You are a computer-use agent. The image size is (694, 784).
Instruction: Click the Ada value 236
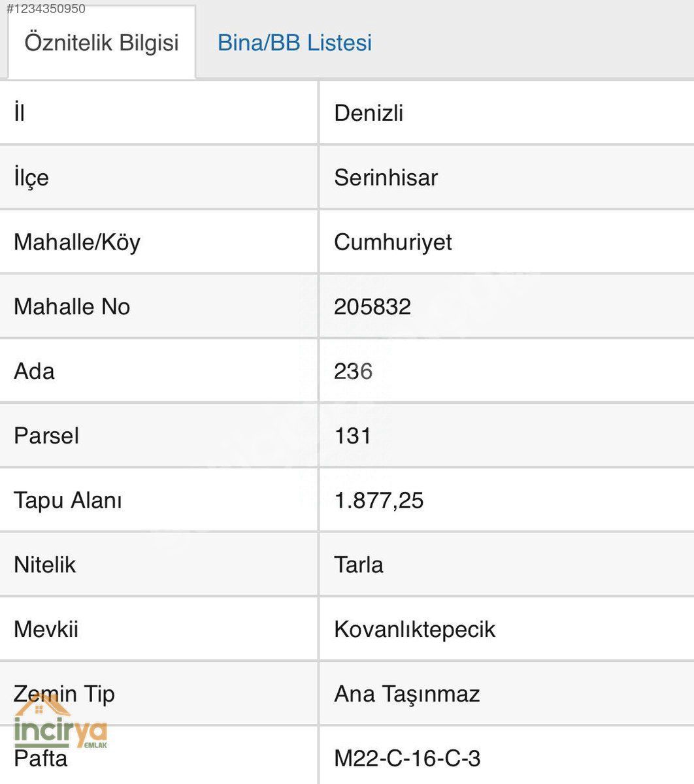click(353, 372)
